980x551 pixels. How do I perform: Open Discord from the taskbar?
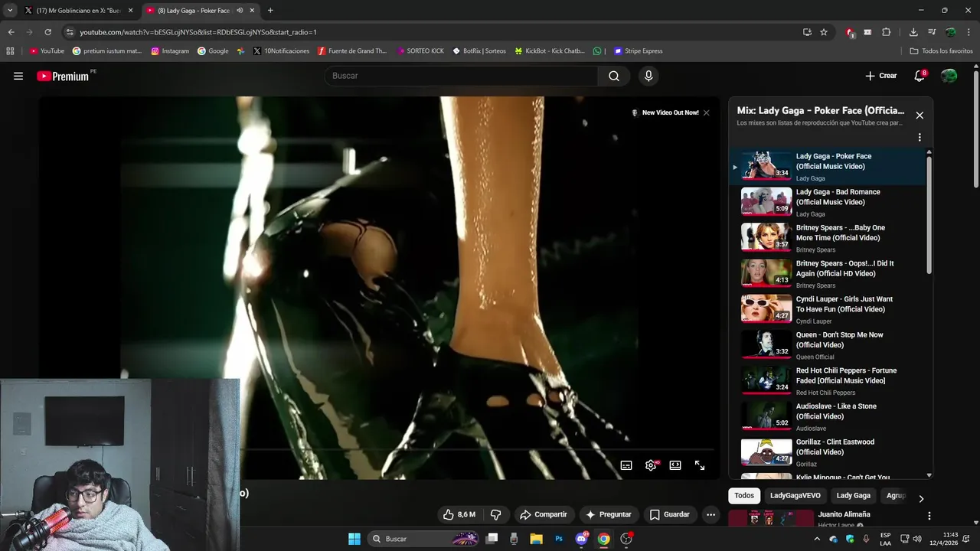[581, 539]
